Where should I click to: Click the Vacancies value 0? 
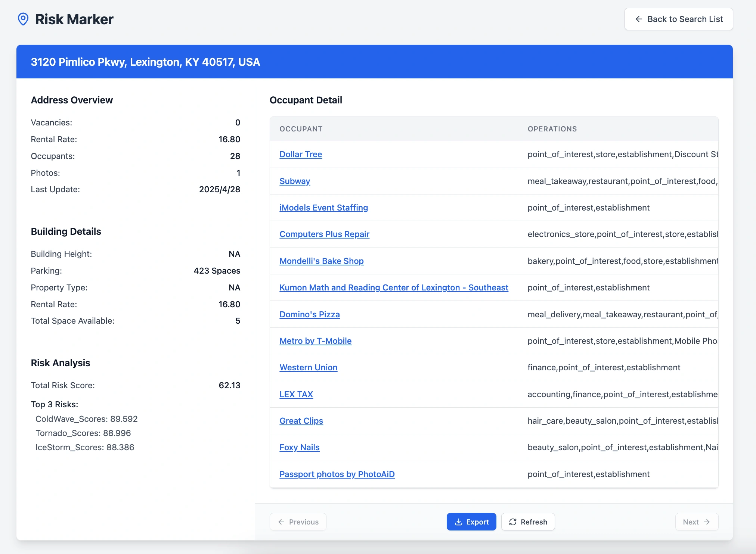tap(238, 122)
